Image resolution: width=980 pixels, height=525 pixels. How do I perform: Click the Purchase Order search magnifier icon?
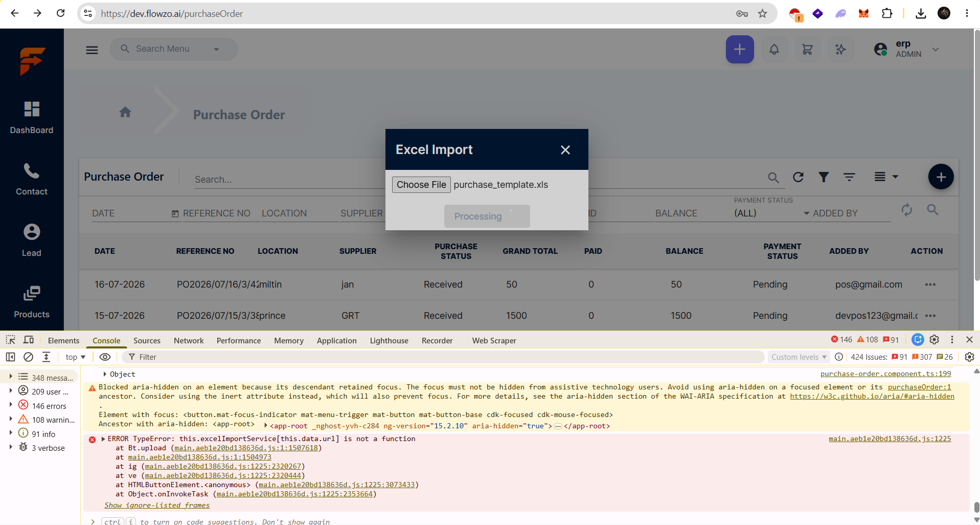[x=773, y=178]
